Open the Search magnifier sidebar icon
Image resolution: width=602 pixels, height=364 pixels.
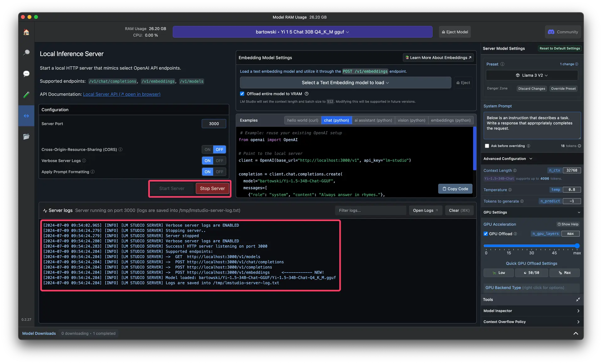click(26, 53)
